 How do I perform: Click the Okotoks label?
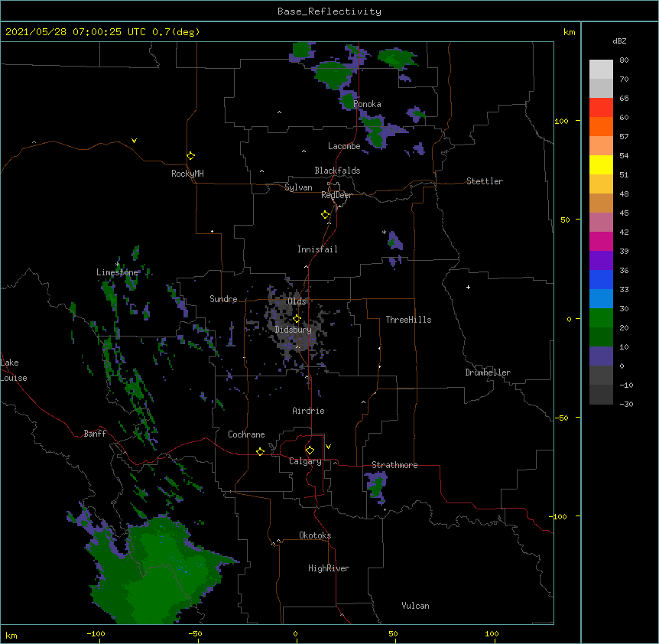pos(315,535)
